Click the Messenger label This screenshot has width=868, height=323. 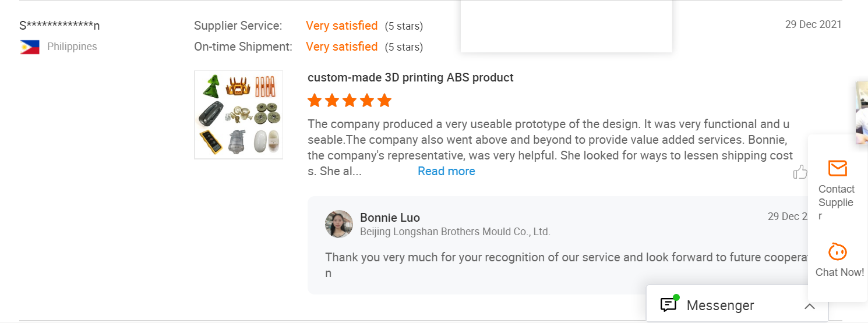click(x=720, y=306)
